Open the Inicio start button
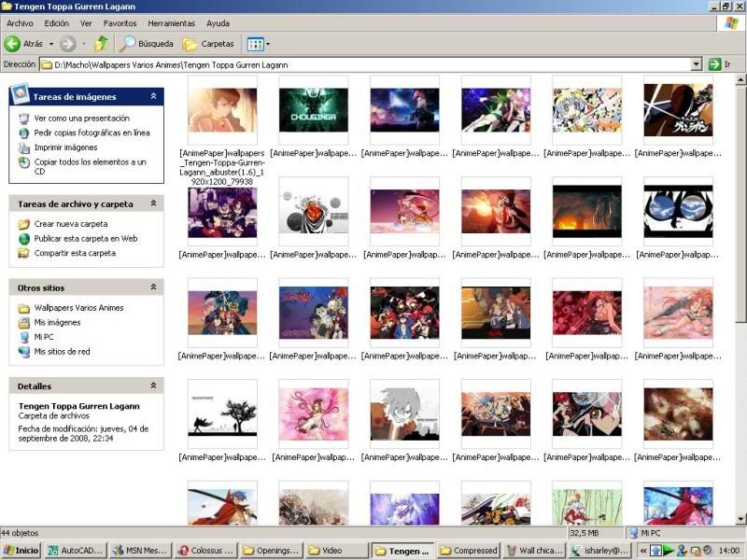The image size is (747, 560). (x=21, y=551)
